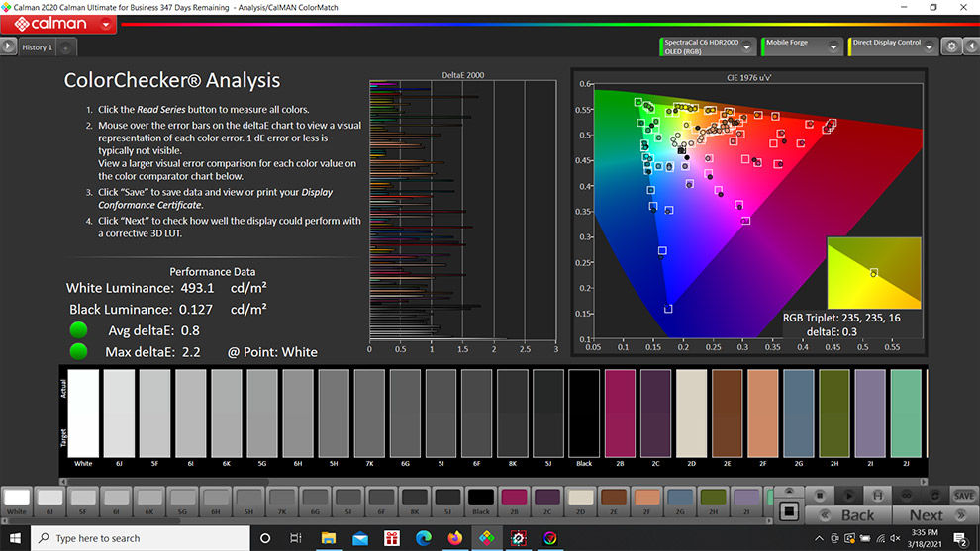Take a single reading with the square button

[789, 511]
